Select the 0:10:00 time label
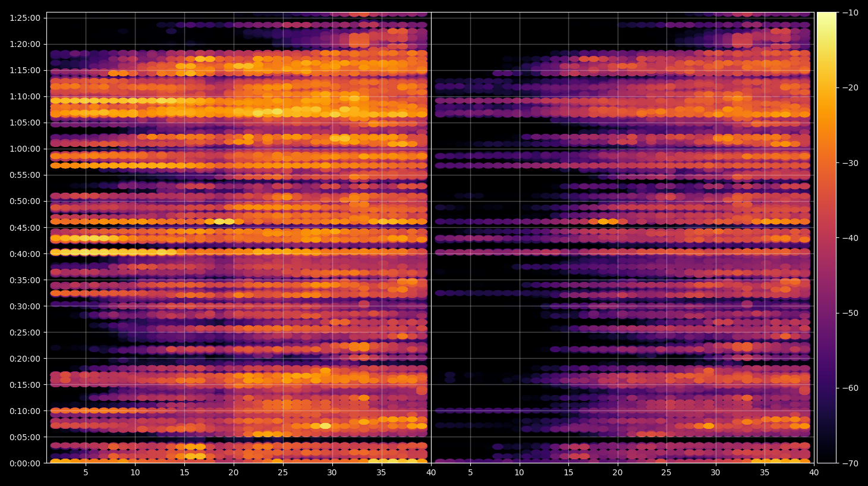Viewport: 868px width, 486px height. (x=25, y=411)
